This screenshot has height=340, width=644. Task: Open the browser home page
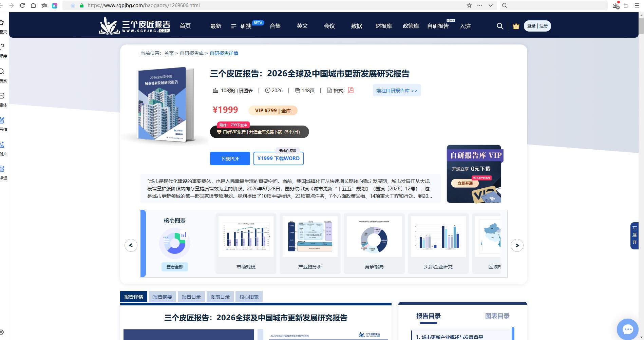point(33,5)
